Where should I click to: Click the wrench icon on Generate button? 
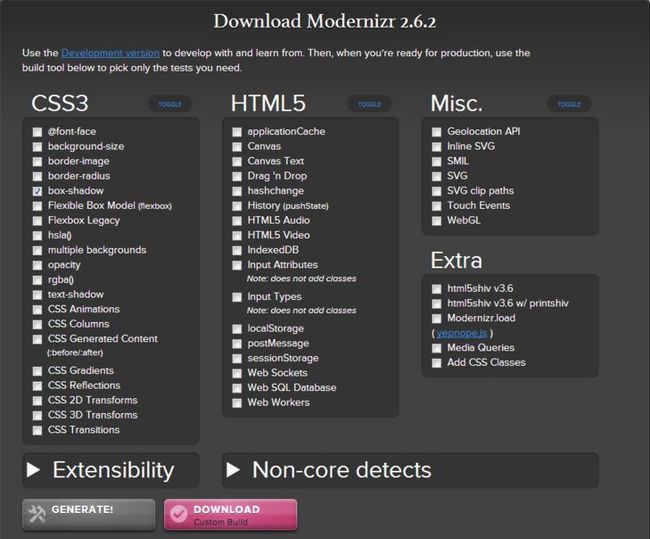click(37, 515)
